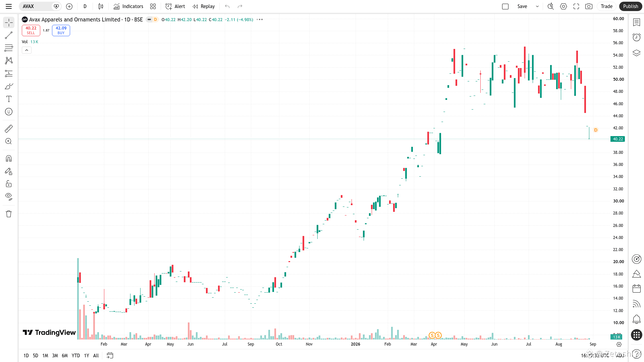Image resolution: width=644 pixels, height=362 pixels.
Task: Click the Trade button
Action: click(x=606, y=6)
